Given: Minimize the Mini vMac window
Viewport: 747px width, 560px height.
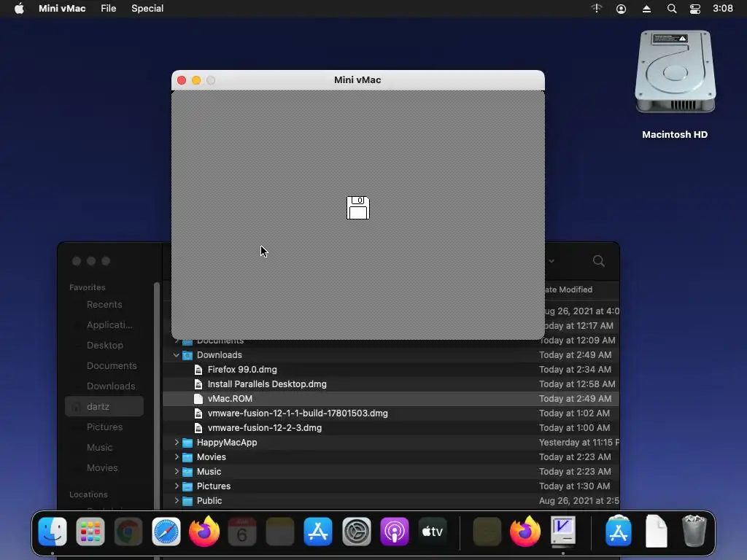Looking at the screenshot, I should click(196, 80).
